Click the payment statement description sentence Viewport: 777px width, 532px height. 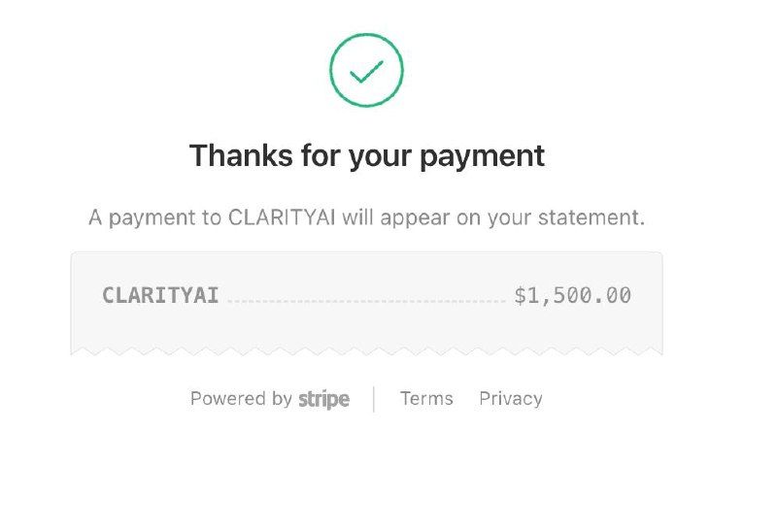366,217
